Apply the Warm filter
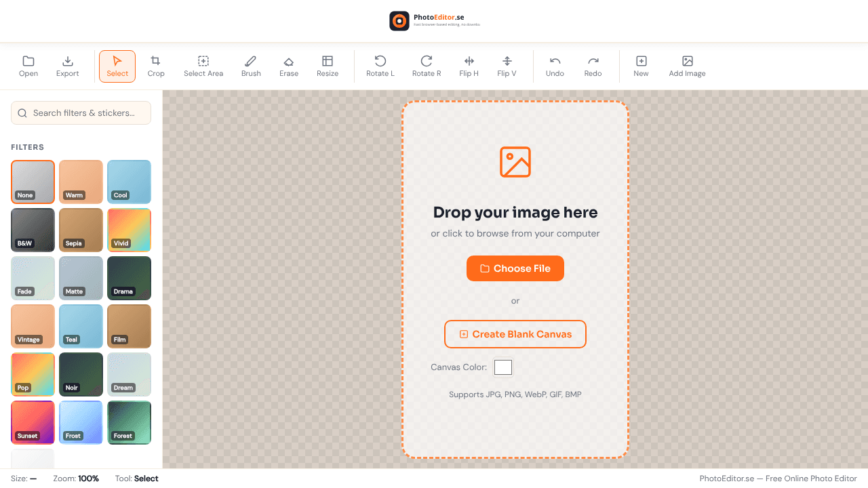The width and height of the screenshot is (868, 488). 81,182
